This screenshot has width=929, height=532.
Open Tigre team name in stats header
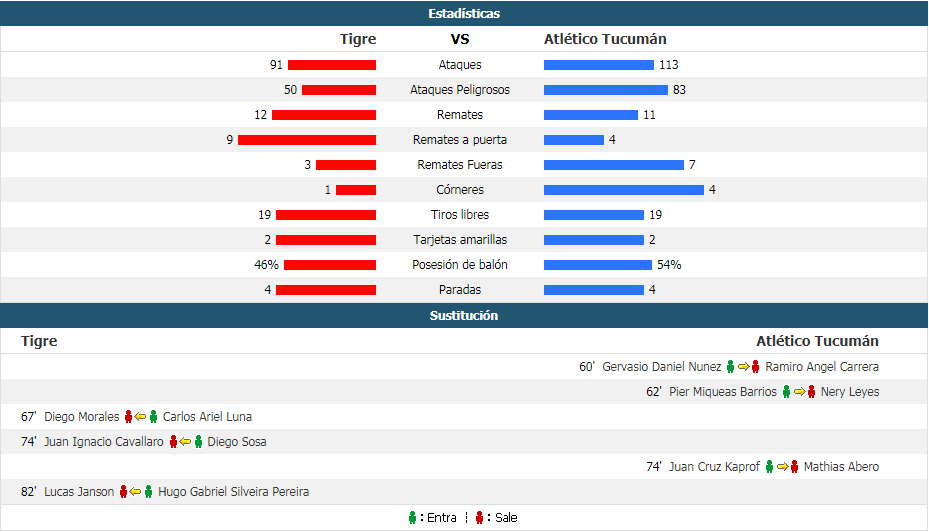(358, 39)
